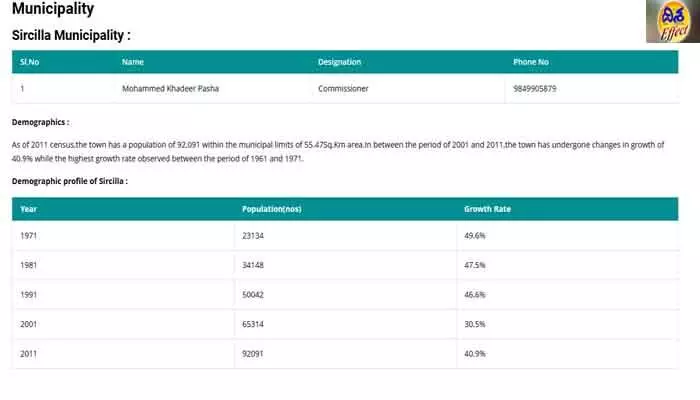Click population value 92091
This screenshot has height=400, width=700.
(x=253, y=354)
